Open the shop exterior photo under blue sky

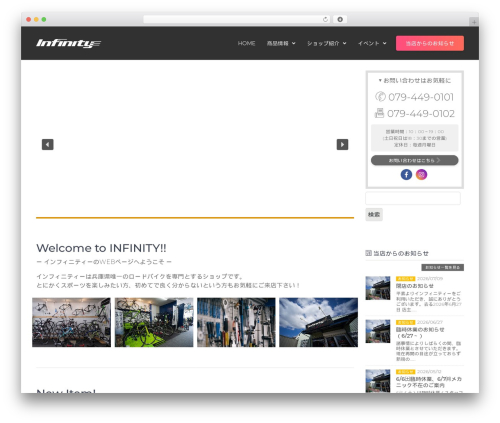pos(318,322)
